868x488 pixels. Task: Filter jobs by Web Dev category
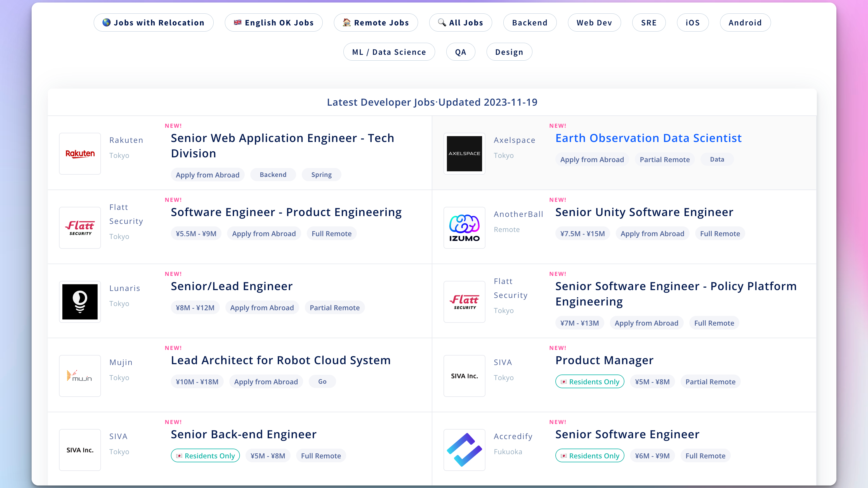point(594,23)
